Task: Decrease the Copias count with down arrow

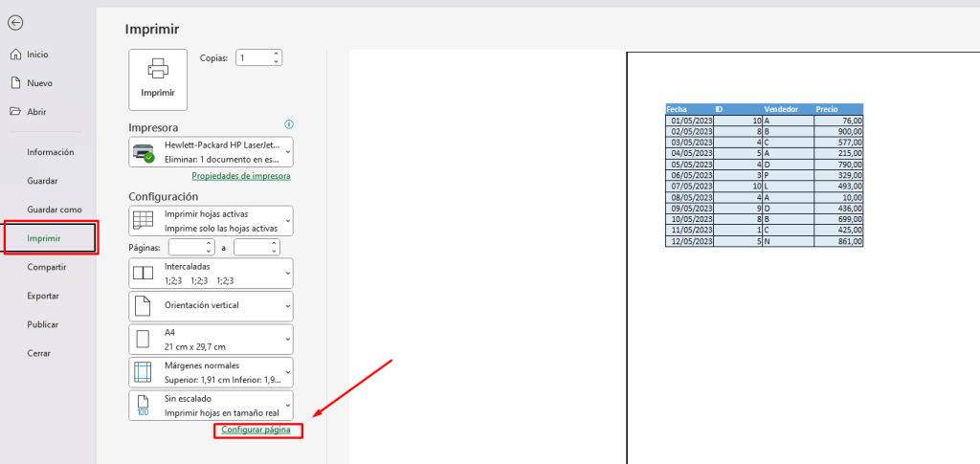Action: [x=276, y=61]
